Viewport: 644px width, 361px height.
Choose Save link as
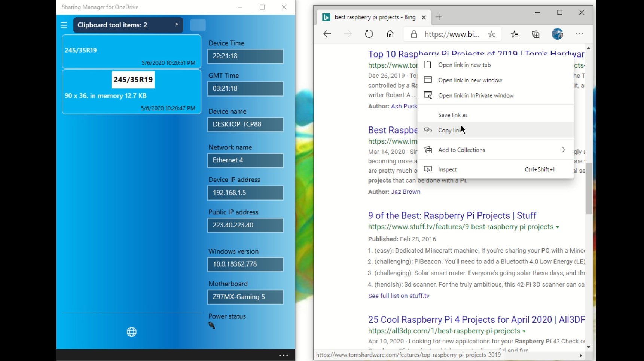495,115
